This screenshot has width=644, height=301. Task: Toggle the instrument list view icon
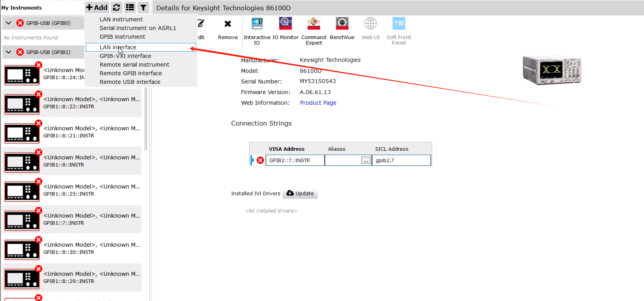(x=130, y=7)
